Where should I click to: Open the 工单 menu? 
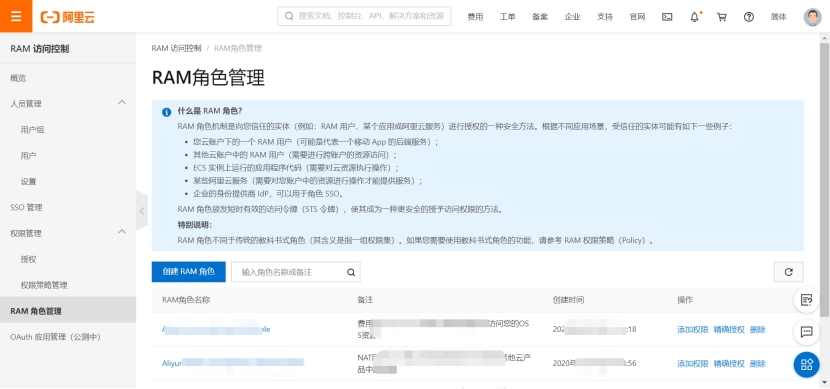pos(507,17)
